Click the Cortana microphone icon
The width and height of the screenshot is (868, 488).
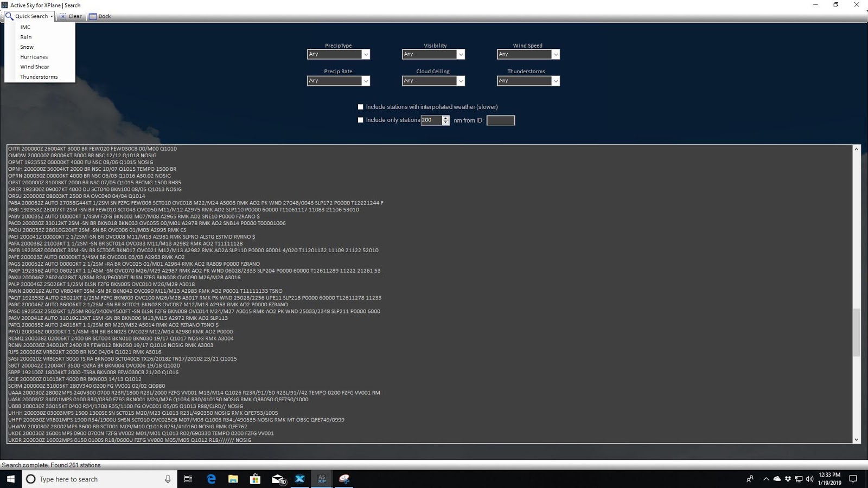168,479
